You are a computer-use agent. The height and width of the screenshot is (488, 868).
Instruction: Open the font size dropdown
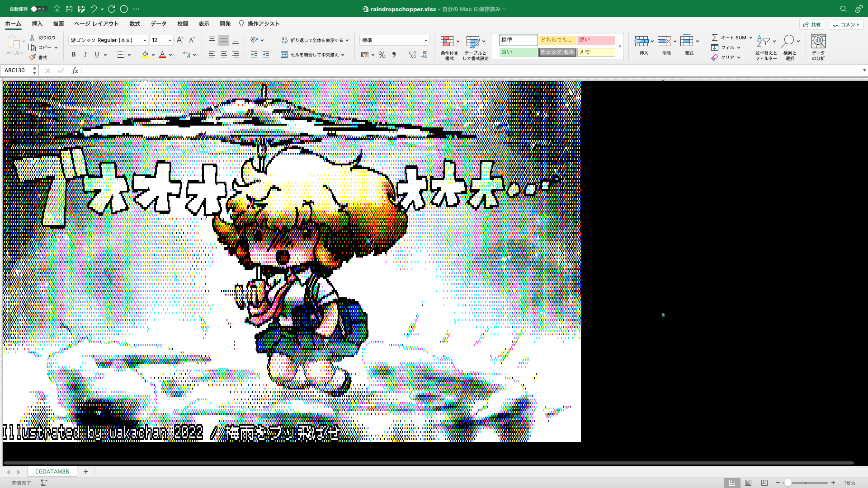(170, 40)
